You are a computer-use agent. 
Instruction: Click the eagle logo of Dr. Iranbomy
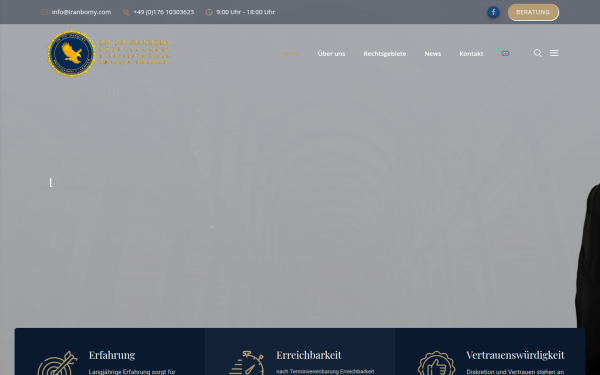coord(72,54)
